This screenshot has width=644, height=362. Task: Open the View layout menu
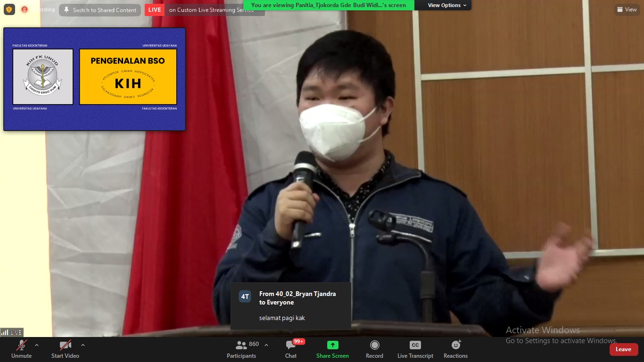627,9
